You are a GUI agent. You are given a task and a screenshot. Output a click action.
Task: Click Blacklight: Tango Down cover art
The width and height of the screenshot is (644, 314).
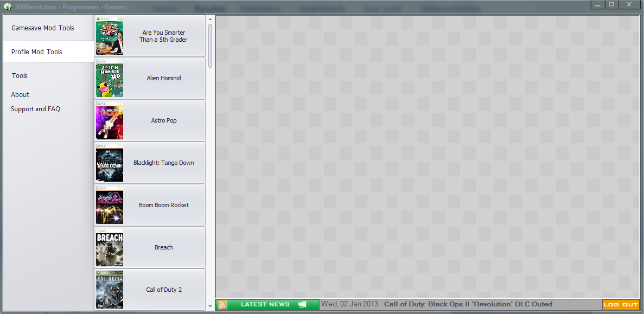pyautogui.click(x=110, y=163)
